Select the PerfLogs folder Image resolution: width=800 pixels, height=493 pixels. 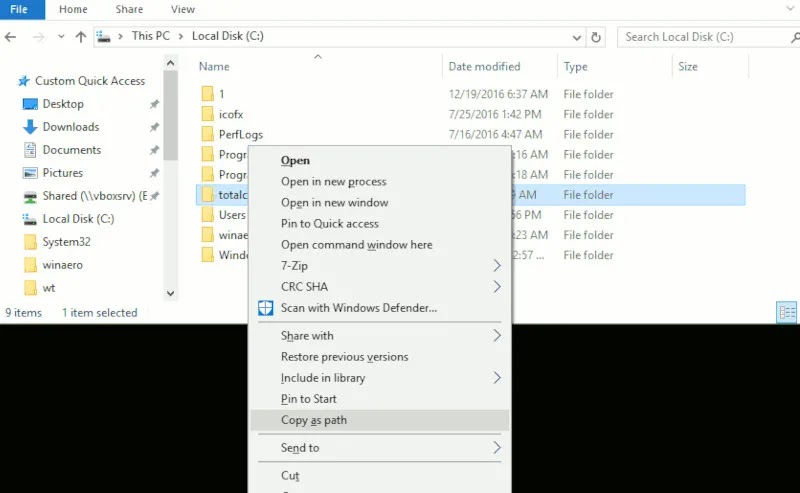tap(241, 134)
